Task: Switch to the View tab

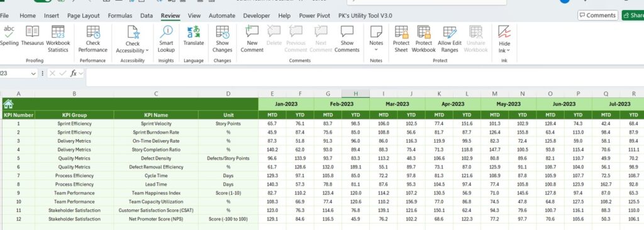Action: (194, 16)
